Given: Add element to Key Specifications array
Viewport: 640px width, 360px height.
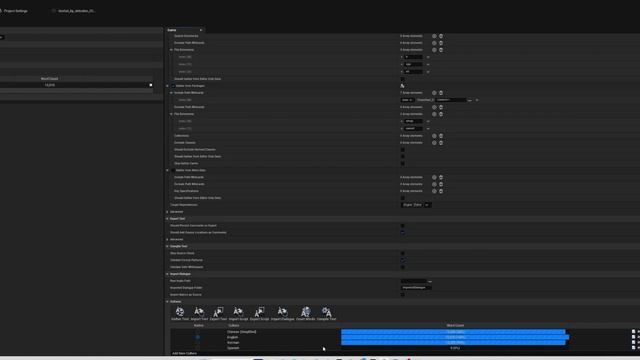Looking at the screenshot, I should (x=434, y=191).
